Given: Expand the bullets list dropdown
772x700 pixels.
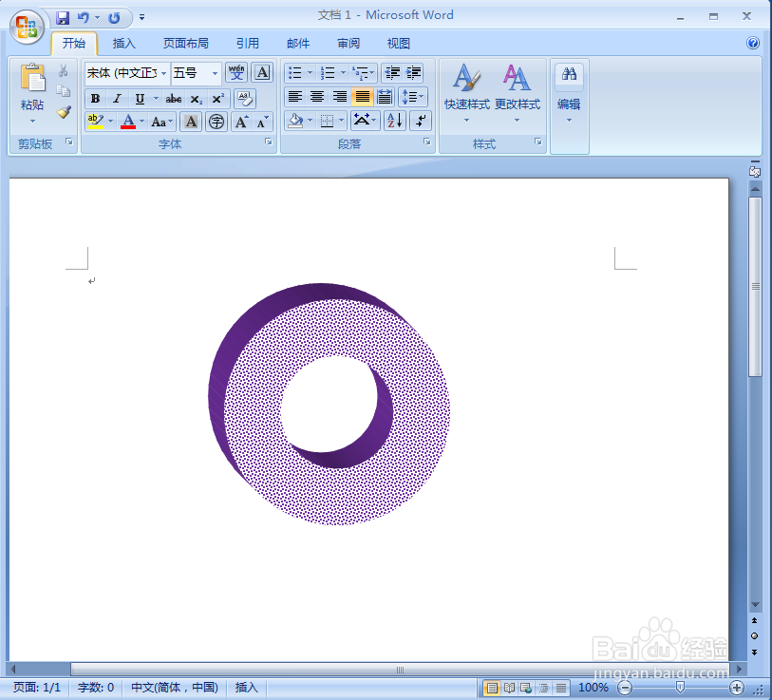Looking at the screenshot, I should tap(311, 73).
